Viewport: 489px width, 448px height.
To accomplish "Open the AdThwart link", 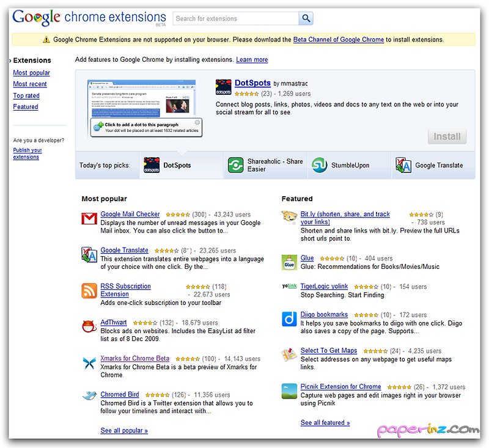I will 114,322.
